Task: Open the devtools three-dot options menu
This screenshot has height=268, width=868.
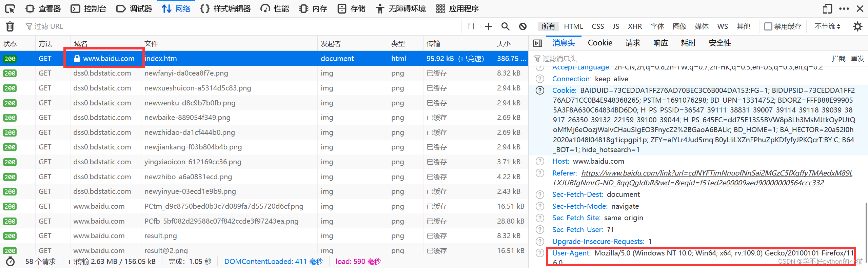Action: (x=844, y=9)
